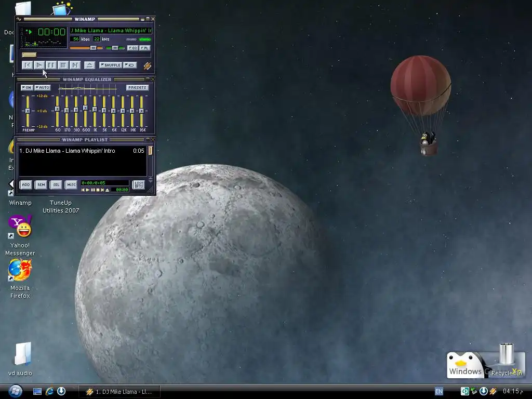This screenshot has height=399, width=532.
Task: Click the 16K band slider handle
Action: (x=141, y=111)
